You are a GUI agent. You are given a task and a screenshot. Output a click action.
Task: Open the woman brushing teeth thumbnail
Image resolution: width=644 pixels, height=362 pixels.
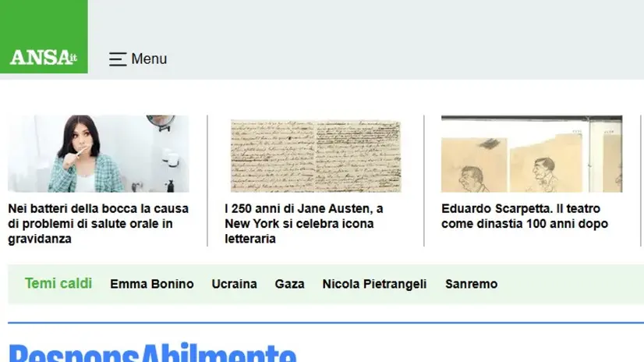[98, 154]
